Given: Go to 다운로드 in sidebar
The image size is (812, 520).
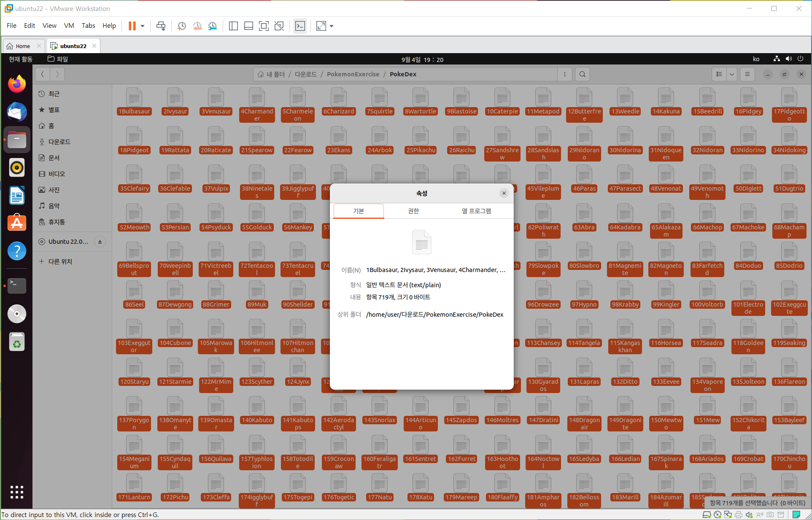Looking at the screenshot, I should (59, 142).
